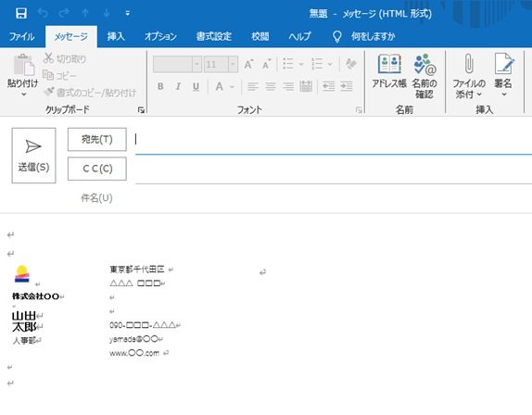Image resolution: width=532 pixels, height=415 pixels.
Task: Expand the numbered list style dropdown
Action: [330, 64]
